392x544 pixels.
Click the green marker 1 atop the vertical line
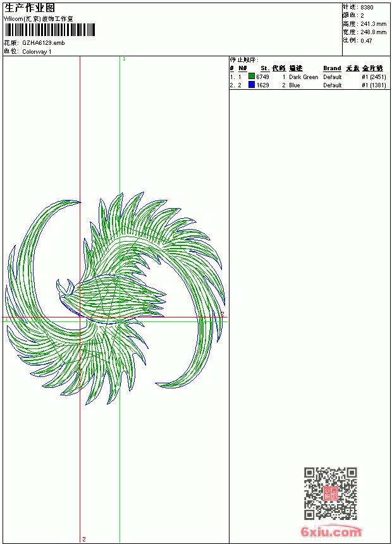(124, 59)
